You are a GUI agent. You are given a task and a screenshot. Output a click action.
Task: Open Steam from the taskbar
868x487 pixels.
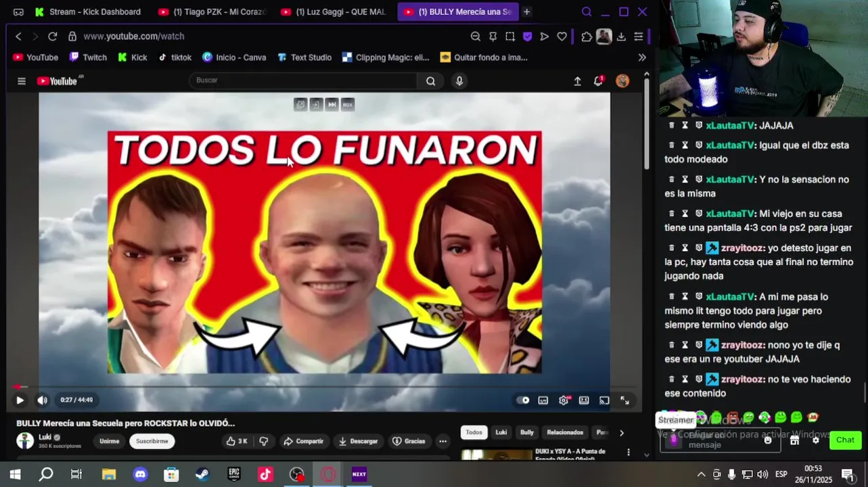202,474
